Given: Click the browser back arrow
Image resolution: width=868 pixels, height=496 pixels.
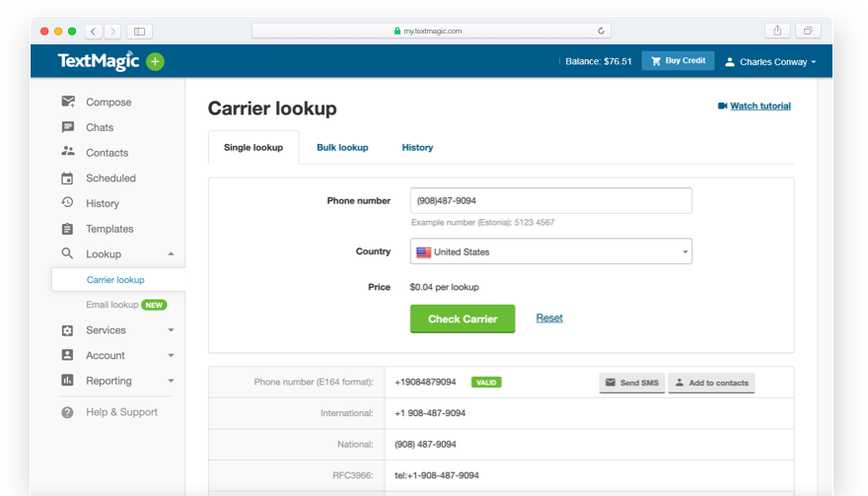Looking at the screenshot, I should [x=93, y=31].
